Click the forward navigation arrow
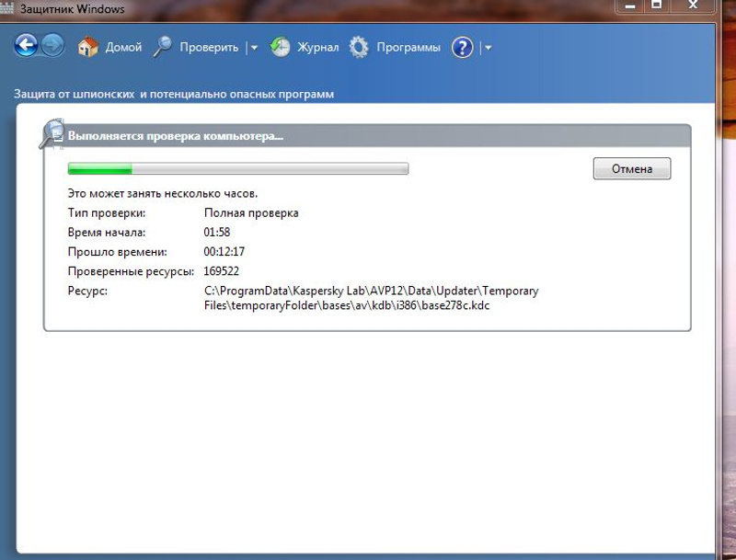The height and width of the screenshot is (560, 736). pos(52,46)
